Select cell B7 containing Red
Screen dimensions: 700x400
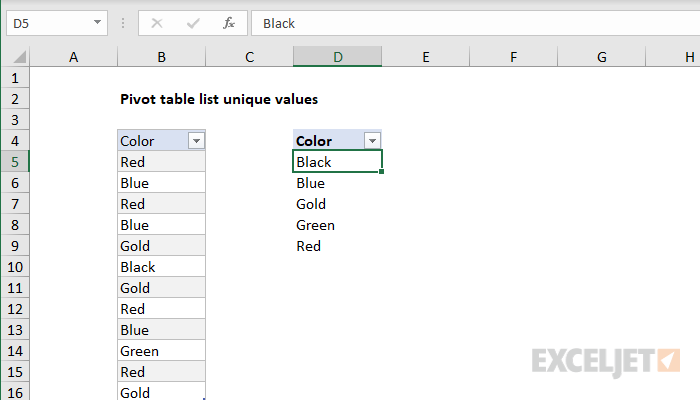tap(162, 204)
